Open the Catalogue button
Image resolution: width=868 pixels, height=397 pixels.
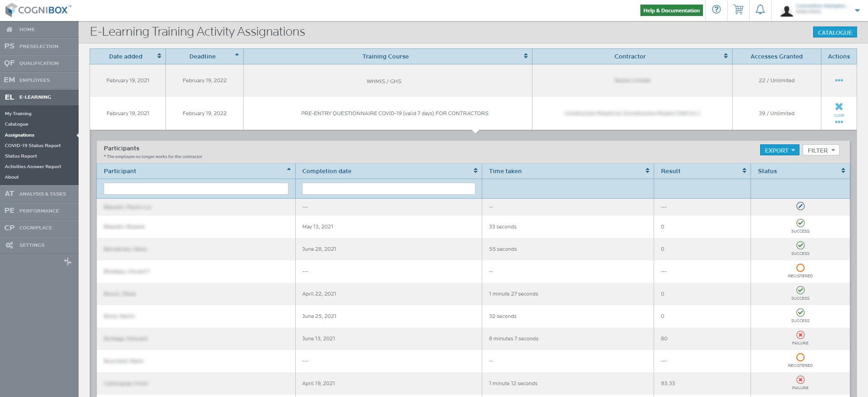tap(835, 32)
